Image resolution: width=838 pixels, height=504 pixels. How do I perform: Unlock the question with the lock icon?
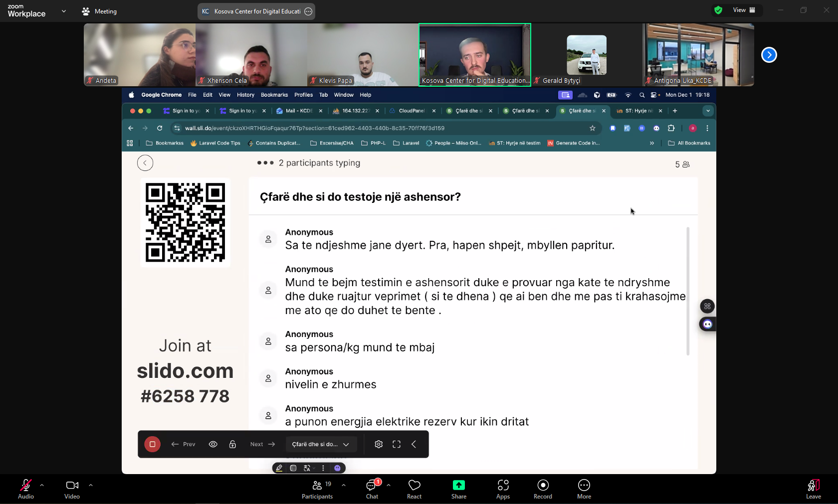(x=232, y=444)
